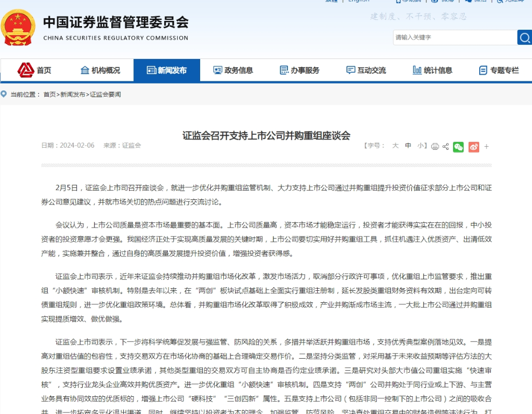Click 证监会要闻 in the breadcrumb
532x414 pixels.
[106, 94]
